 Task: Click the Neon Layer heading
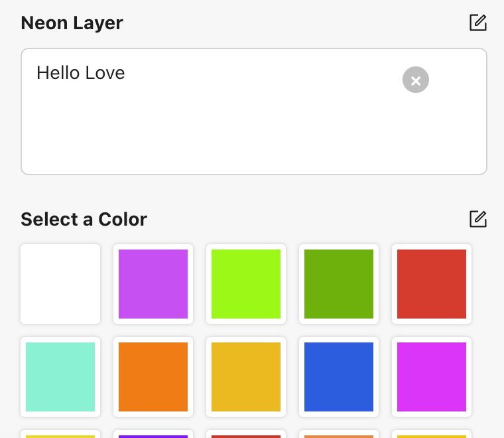click(x=72, y=23)
